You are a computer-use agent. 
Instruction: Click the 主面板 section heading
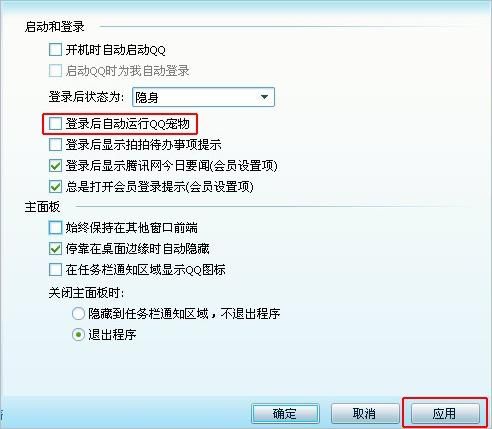tap(42, 207)
